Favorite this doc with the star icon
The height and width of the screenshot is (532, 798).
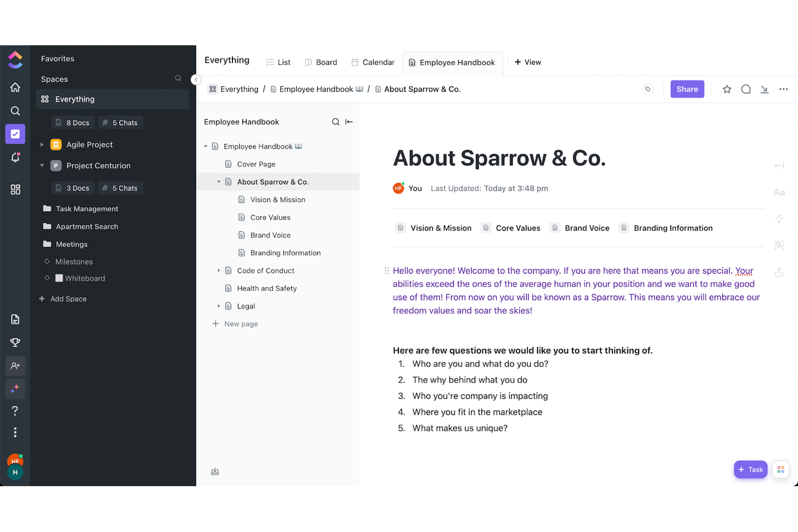727,89
